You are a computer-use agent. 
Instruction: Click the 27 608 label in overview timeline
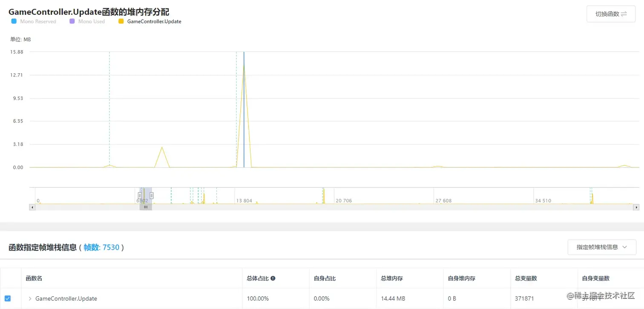(443, 200)
